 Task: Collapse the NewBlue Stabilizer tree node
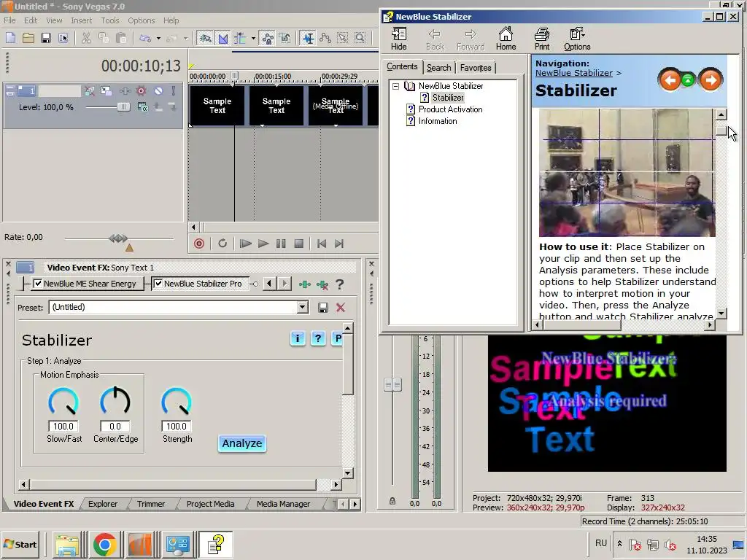point(395,86)
